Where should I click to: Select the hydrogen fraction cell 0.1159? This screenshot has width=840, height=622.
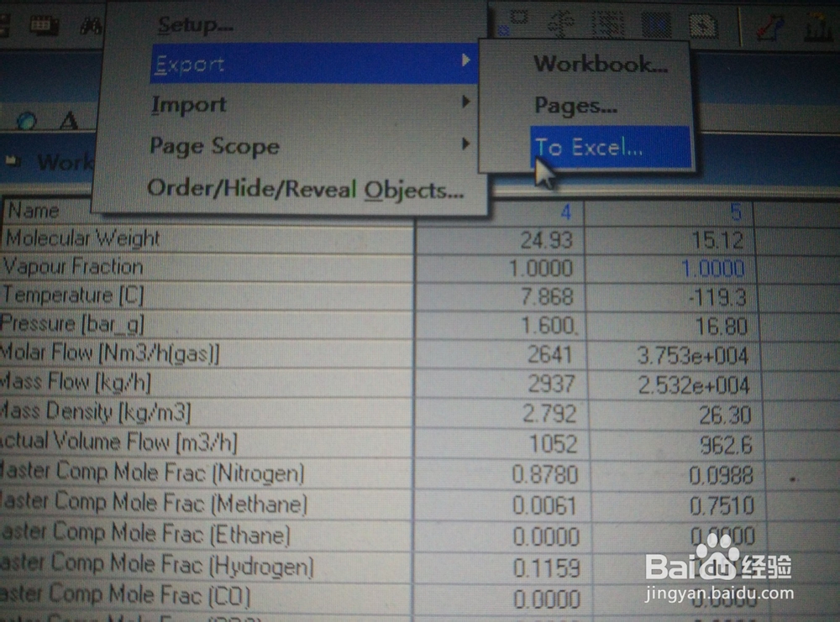point(547,568)
